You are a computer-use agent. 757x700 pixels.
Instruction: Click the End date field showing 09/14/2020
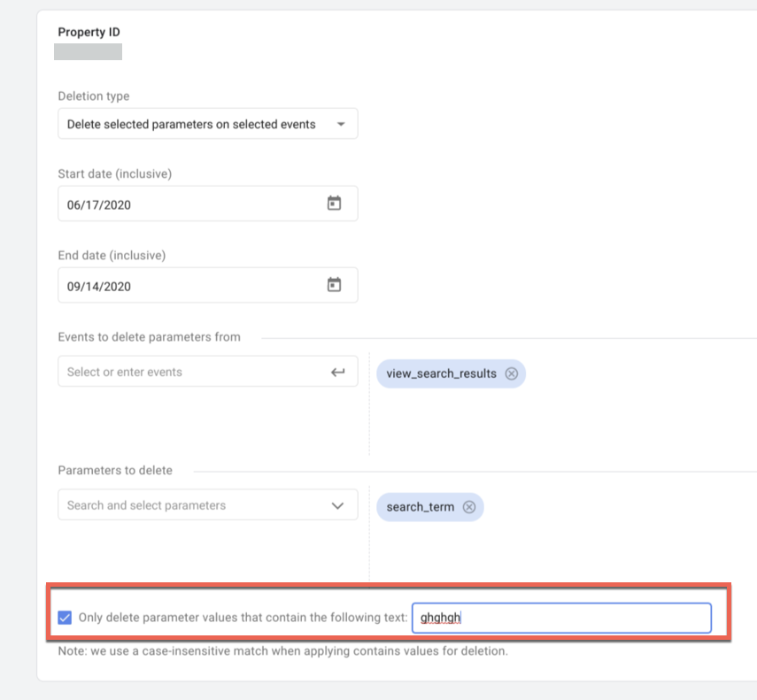186,285
